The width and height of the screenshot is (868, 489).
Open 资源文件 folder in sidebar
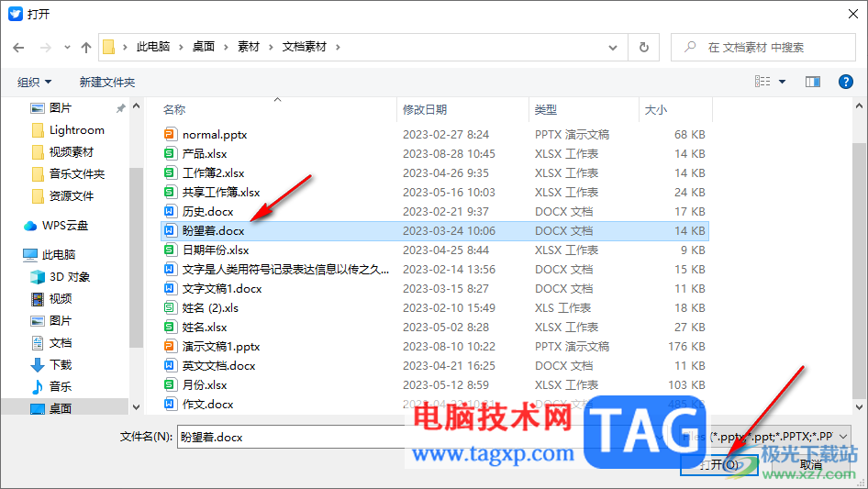71,196
